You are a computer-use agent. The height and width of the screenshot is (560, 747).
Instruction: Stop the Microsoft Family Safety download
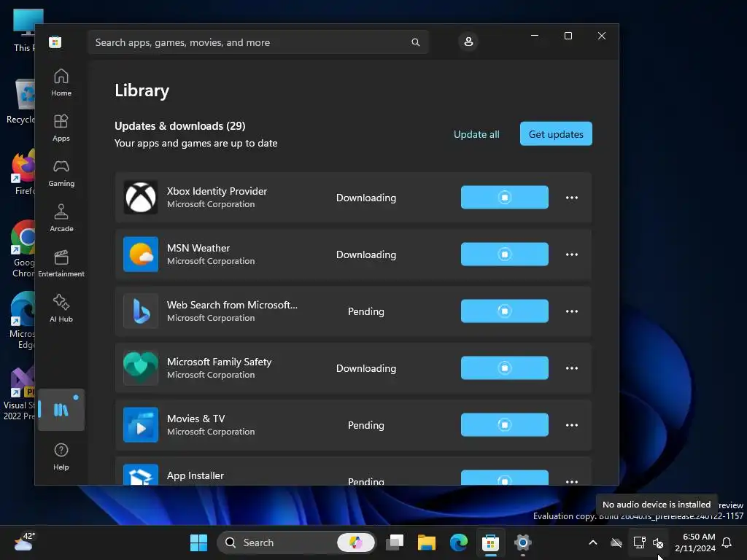coord(505,367)
